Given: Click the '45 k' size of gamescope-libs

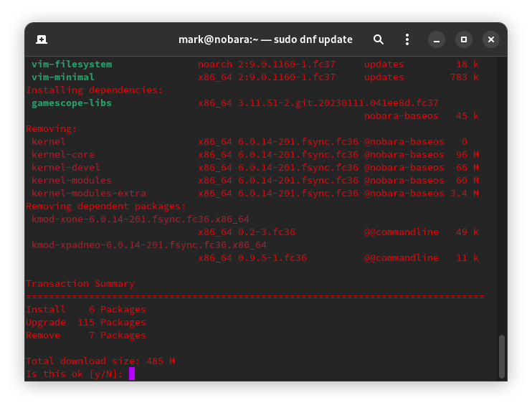Looking at the screenshot, I should click(x=467, y=115).
